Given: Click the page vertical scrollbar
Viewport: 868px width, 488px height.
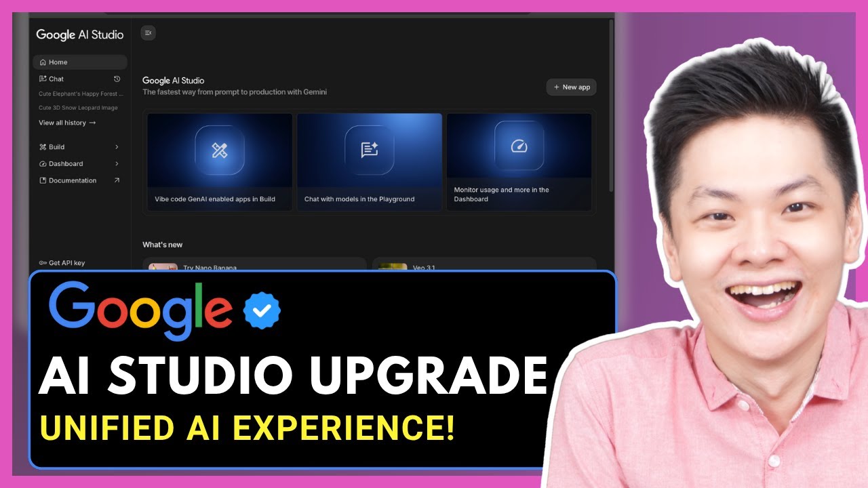Looking at the screenshot, I should click(610, 105).
